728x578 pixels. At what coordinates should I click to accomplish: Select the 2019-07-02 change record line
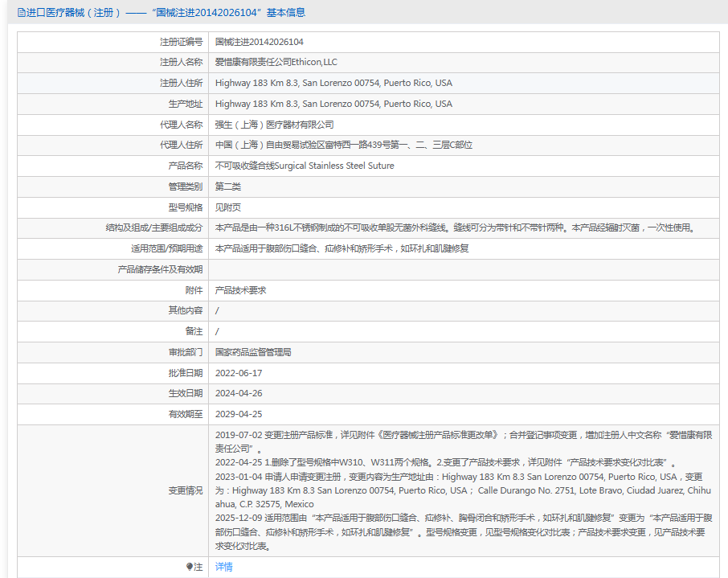464,442
